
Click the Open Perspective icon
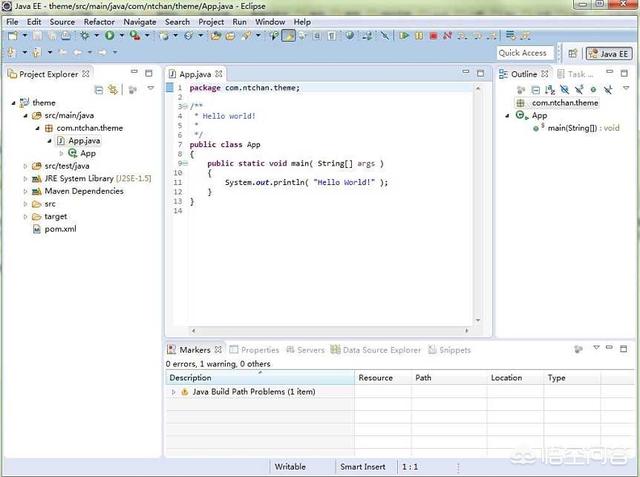[572, 53]
